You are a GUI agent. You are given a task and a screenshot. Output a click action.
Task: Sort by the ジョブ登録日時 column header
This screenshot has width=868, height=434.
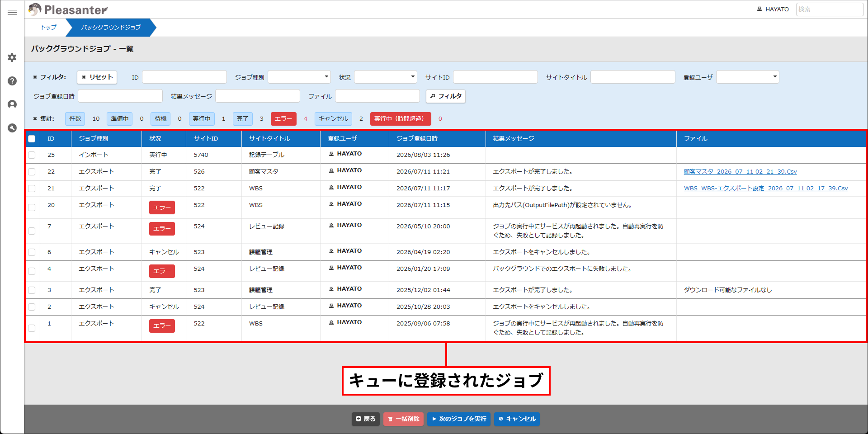coord(437,139)
